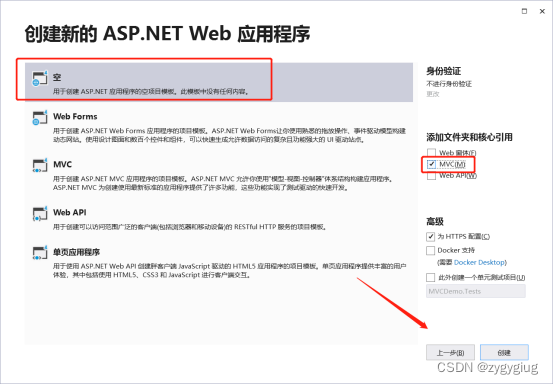This screenshot has width=553, height=384.
Task: Enable Docker 支持 checkbox
Action: 430,250
